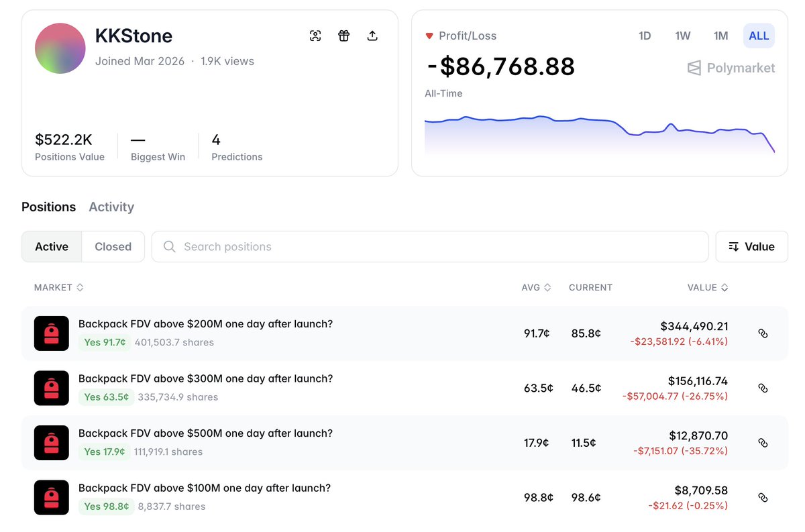Click the Yes 17.9¢ badge
Viewport: 805px width, 532px height.
(105, 452)
